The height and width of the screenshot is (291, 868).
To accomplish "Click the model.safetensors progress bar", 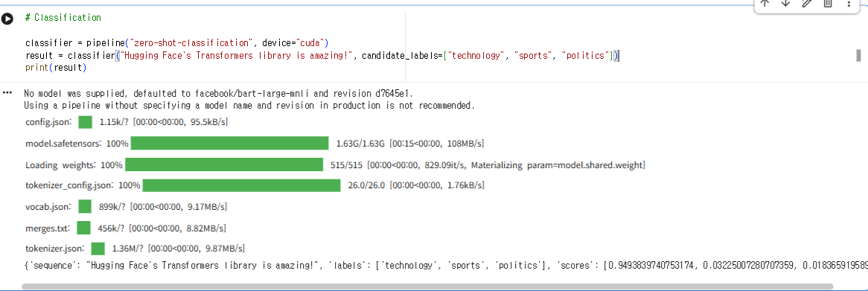I will coord(229,144).
